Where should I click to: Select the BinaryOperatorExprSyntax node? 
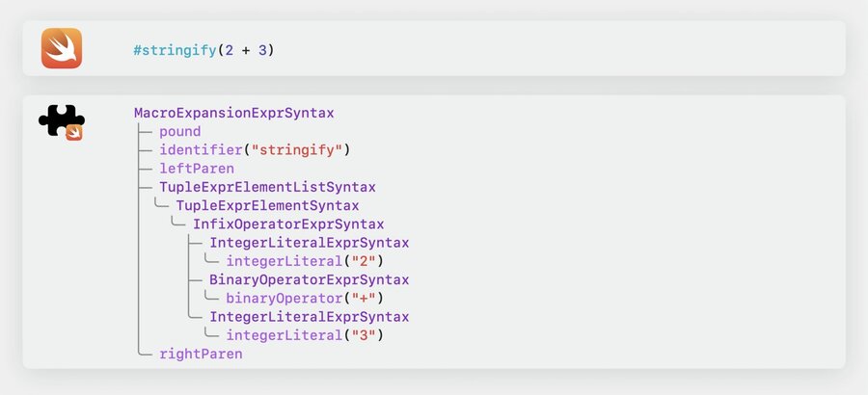310,280
